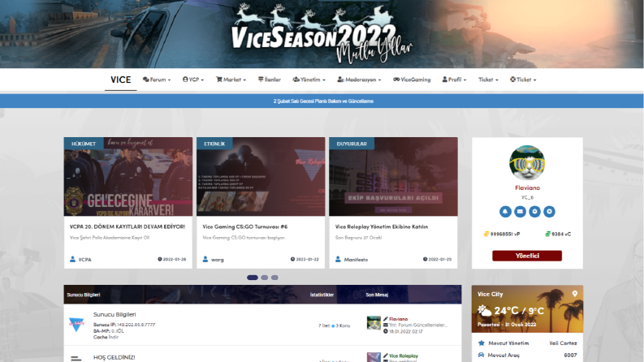Open 'Ynt: Forum Güncellemeler...' last message
This screenshot has width=644, height=362.
click(x=418, y=325)
